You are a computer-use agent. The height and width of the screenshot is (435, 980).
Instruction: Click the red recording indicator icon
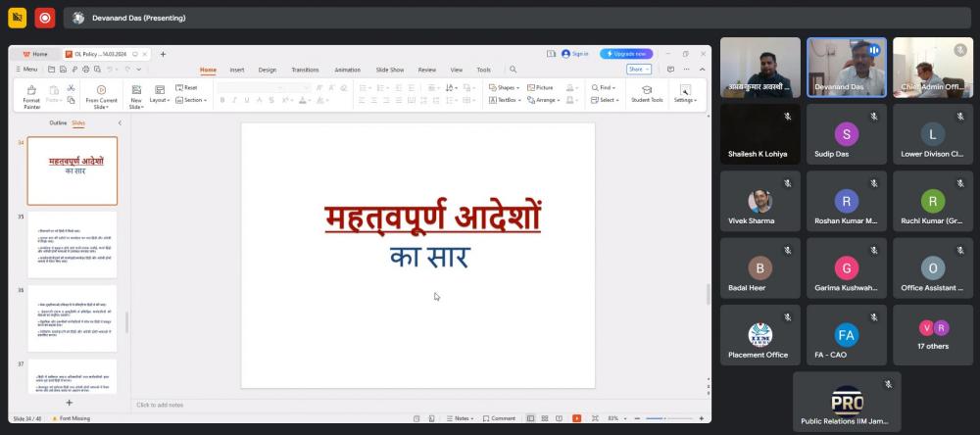tap(45, 18)
